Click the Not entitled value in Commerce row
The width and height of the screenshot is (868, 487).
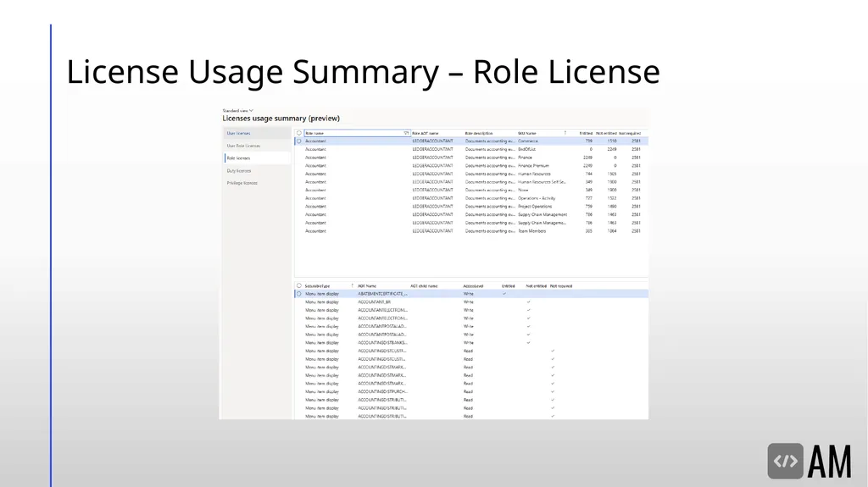point(612,141)
